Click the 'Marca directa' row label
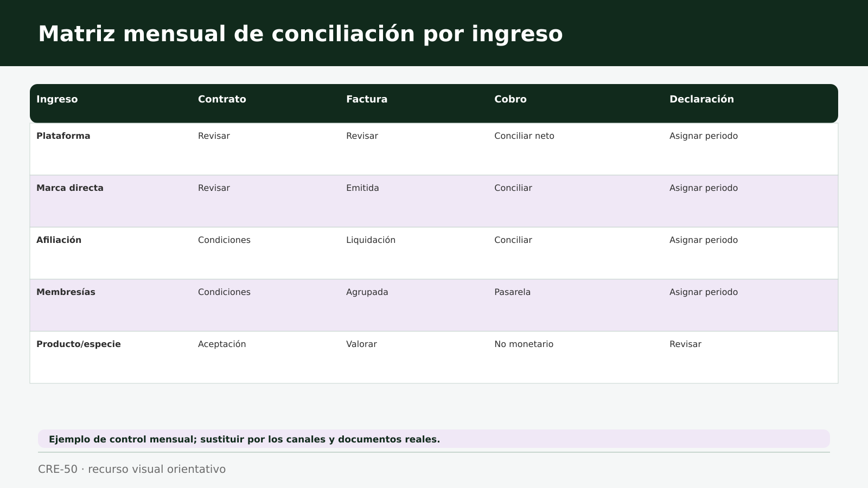This screenshot has width=868, height=488. tap(70, 188)
